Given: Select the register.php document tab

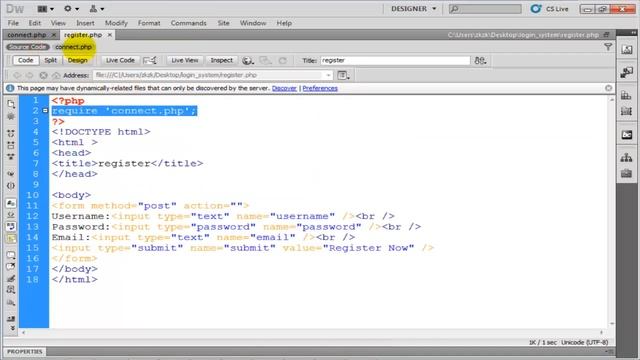Looking at the screenshot, I should (x=83, y=35).
